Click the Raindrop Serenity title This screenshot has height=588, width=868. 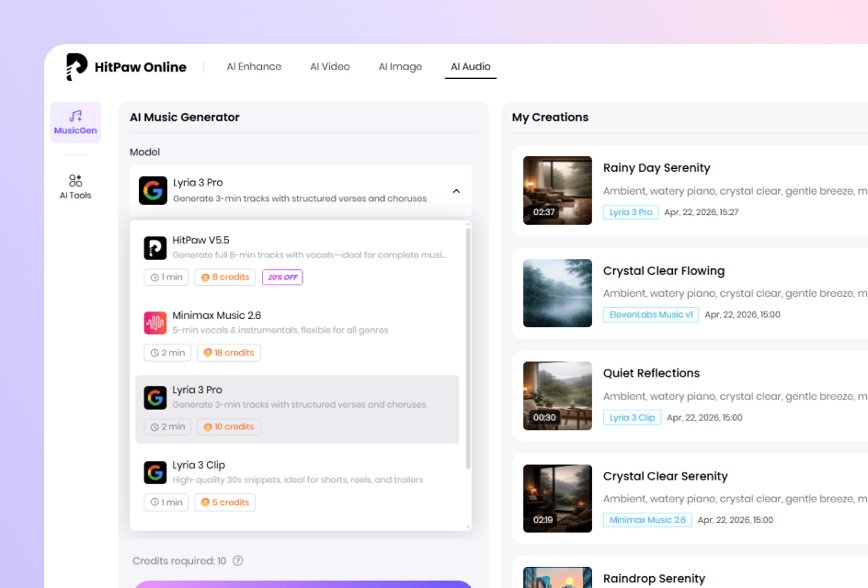[655, 579]
